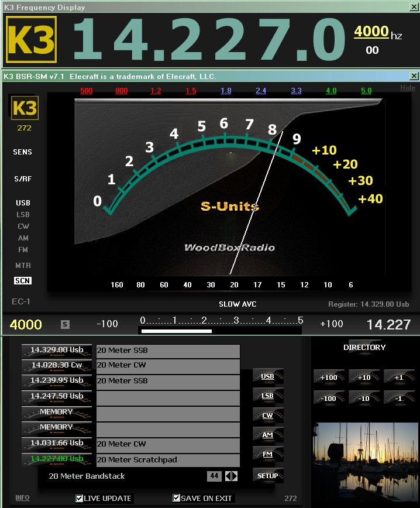Click the left arrow next to 44
Image resolution: width=420 pixels, height=508 pixels.
[x=228, y=476]
